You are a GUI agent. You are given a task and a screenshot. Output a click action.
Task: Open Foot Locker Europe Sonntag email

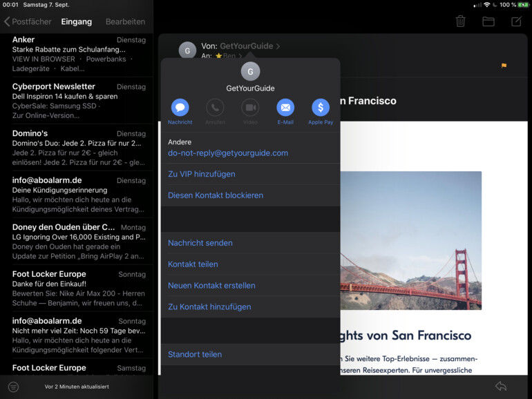point(77,288)
